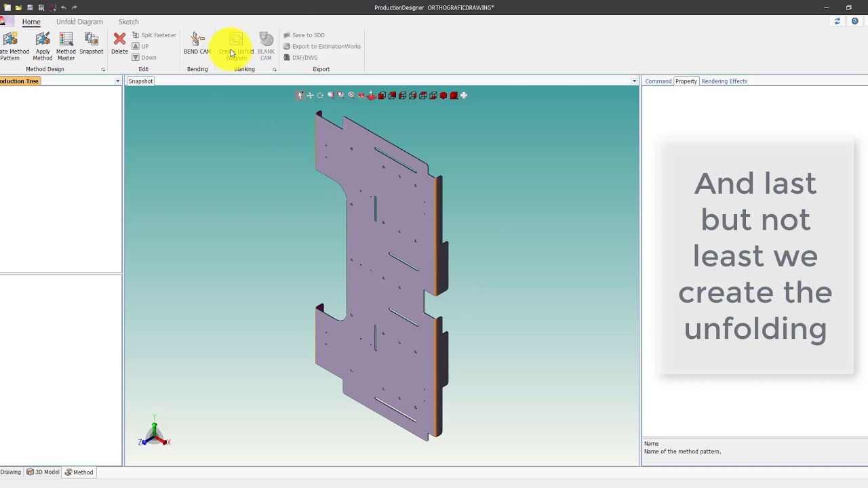868x488 pixels.
Task: Select the first red cube standard view icon
Action: [382, 96]
